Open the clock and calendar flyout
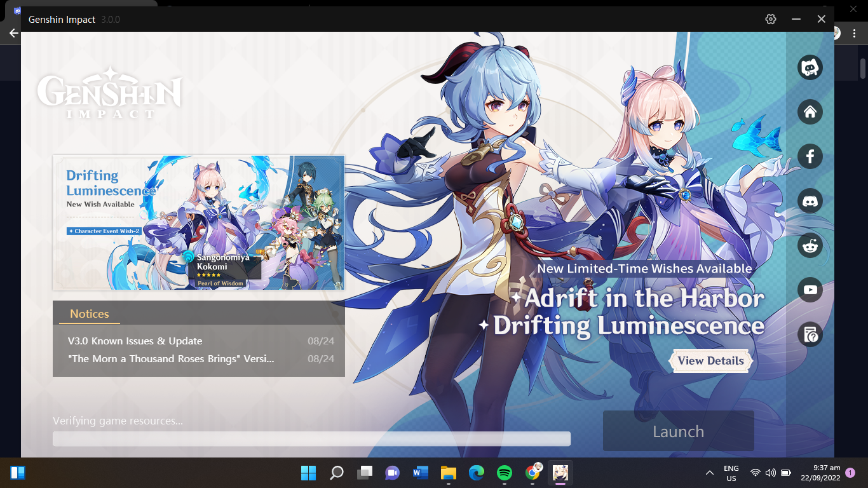Screen dimensions: 868x488 (x=820, y=473)
